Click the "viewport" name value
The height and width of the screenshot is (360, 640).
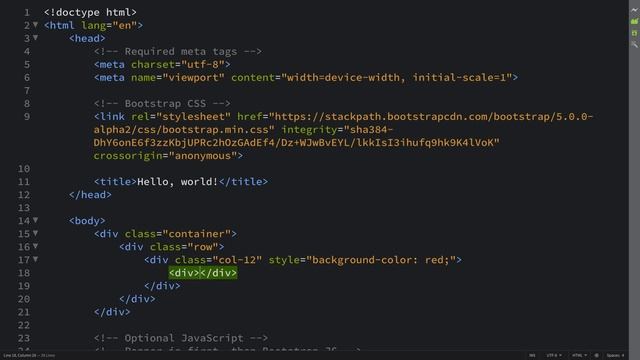[x=193, y=78]
